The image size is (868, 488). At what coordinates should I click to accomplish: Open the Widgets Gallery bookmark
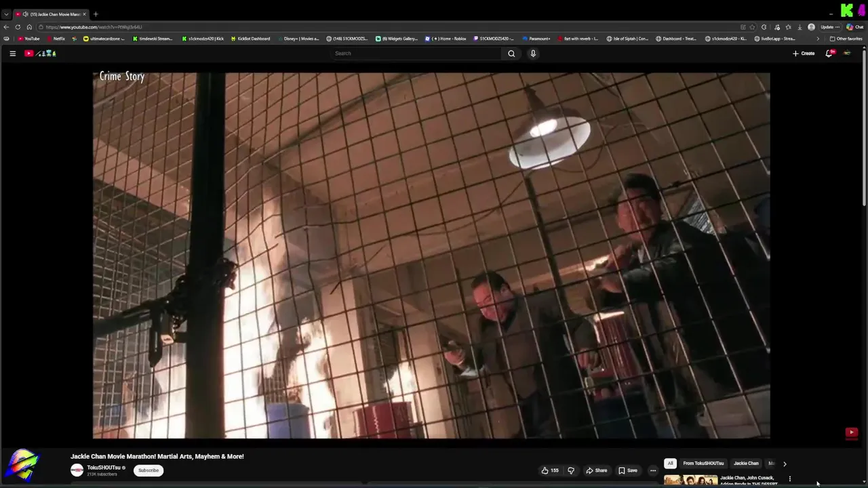pos(397,39)
